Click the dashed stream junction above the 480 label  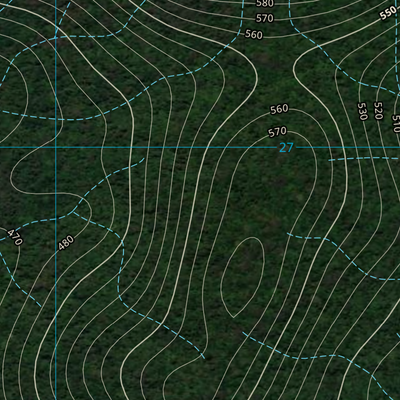click(x=74, y=211)
